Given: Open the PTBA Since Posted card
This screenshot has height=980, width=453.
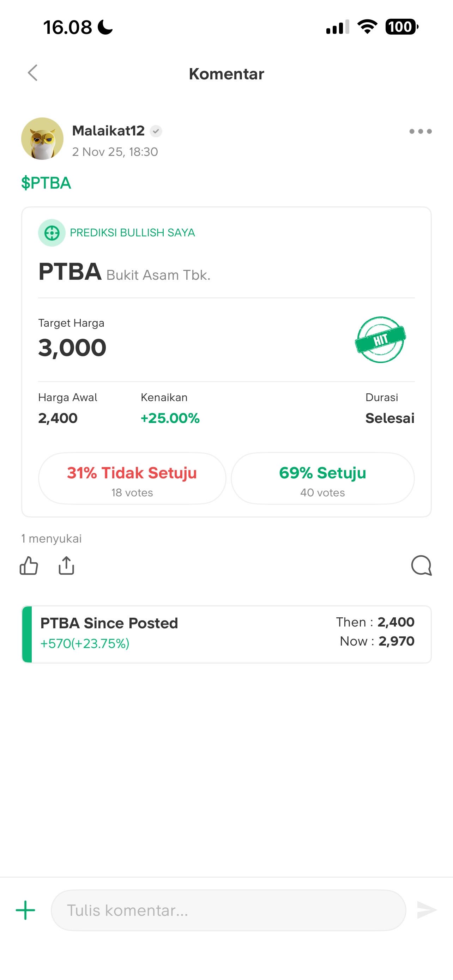Looking at the screenshot, I should (x=226, y=634).
